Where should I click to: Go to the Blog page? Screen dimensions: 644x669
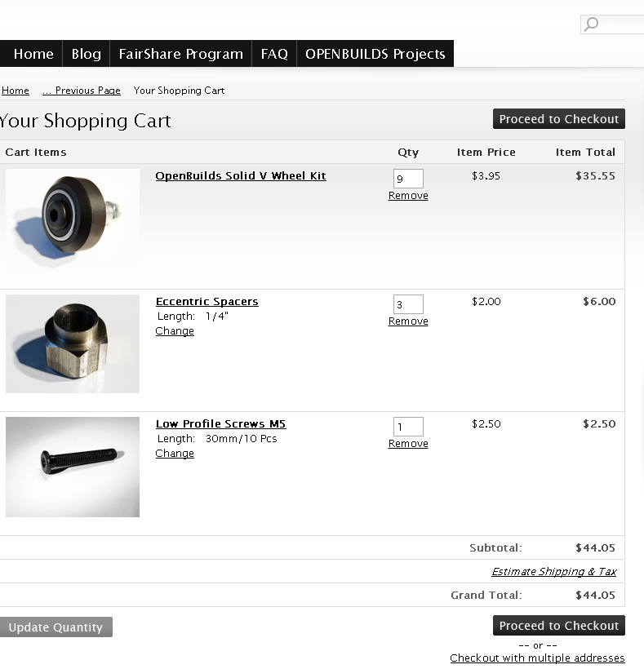coord(86,54)
